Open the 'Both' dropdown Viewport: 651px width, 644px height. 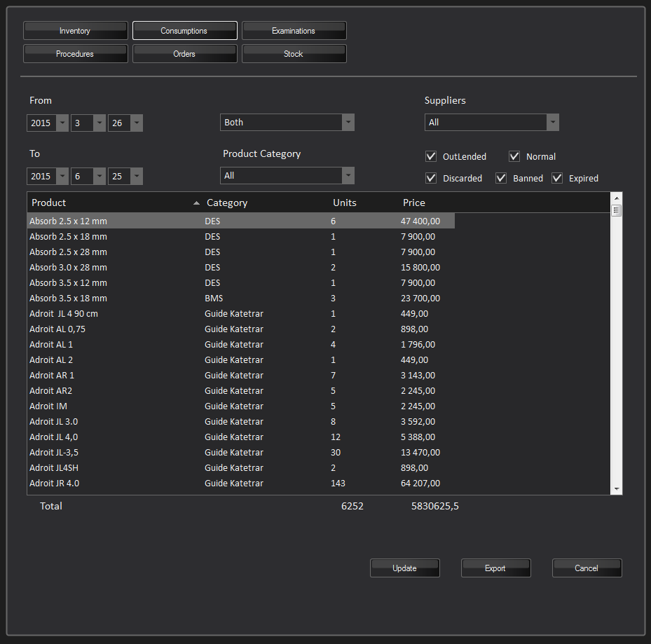(x=287, y=123)
